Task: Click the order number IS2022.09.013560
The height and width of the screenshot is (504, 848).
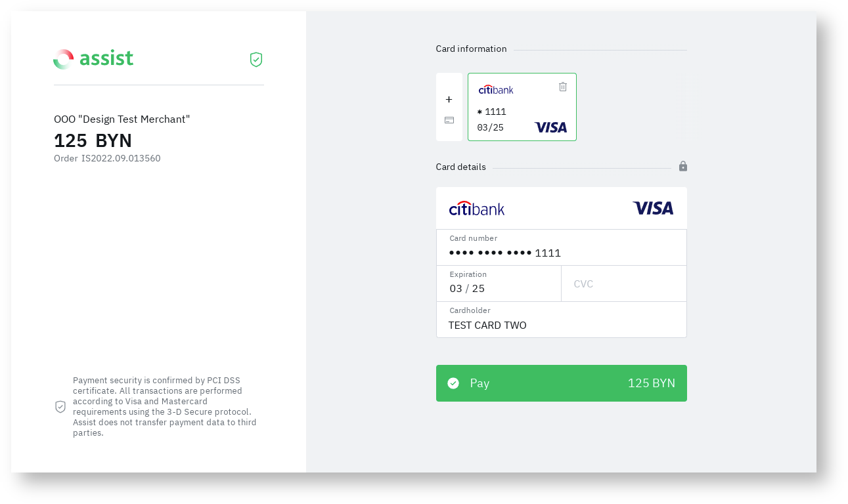Action: 121,158
